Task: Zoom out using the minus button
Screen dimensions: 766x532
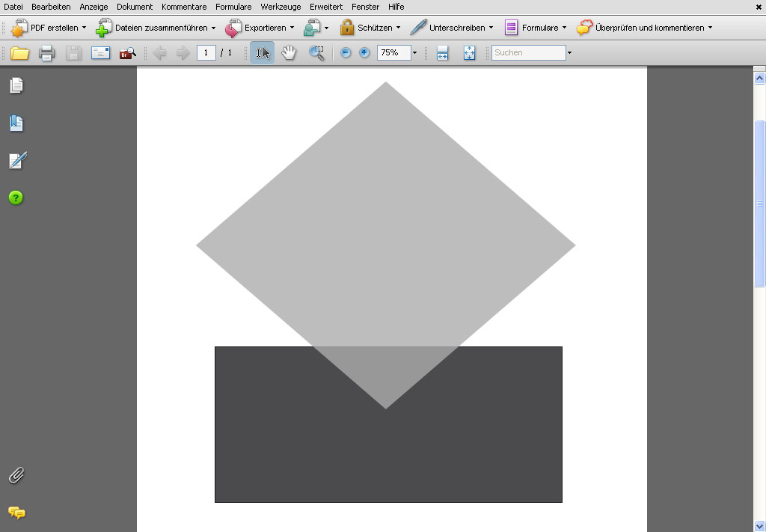Action: point(345,52)
